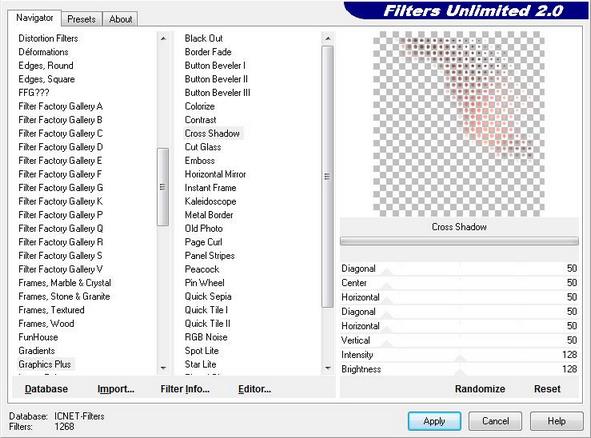Click the Cross Shadow preview image
Image resolution: width=591 pixels, height=438 pixels.
click(459, 124)
